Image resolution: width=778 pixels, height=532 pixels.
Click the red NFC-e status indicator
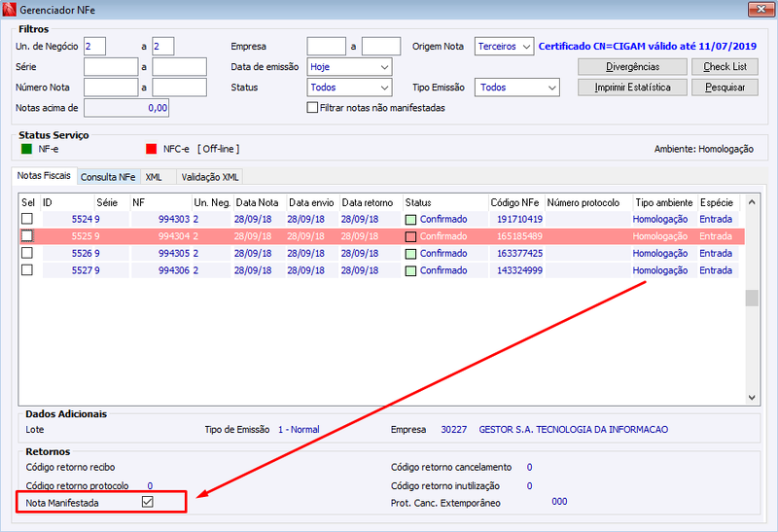(x=152, y=149)
